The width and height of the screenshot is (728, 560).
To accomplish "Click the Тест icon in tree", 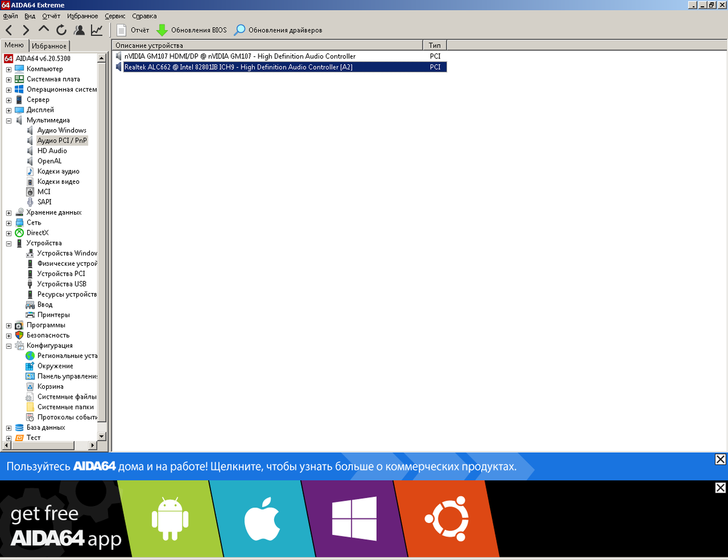I will (19, 437).
